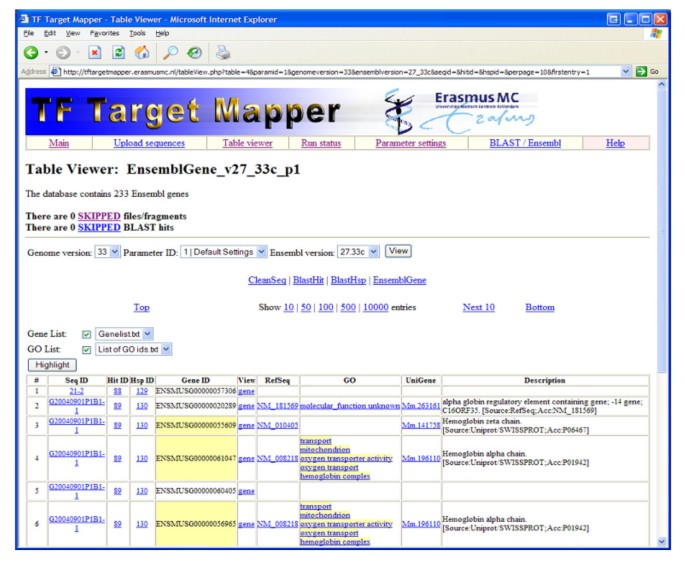Go back with the green Back arrow
Viewport: 685px width, 582px height.
(x=31, y=53)
